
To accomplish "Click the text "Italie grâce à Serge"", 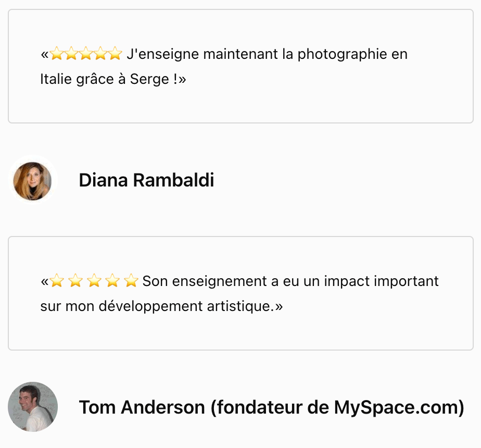I will point(105,80).
